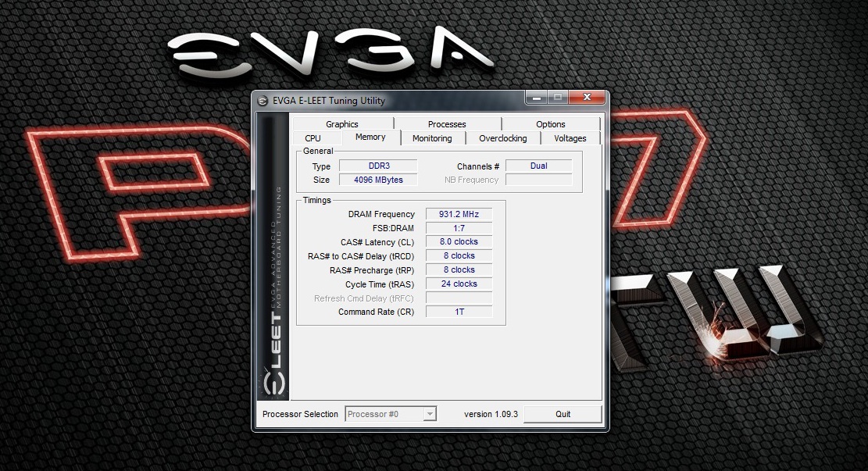The width and height of the screenshot is (868, 471).
Task: Close the E-LEET Tuning Utility window
Action: (x=587, y=98)
